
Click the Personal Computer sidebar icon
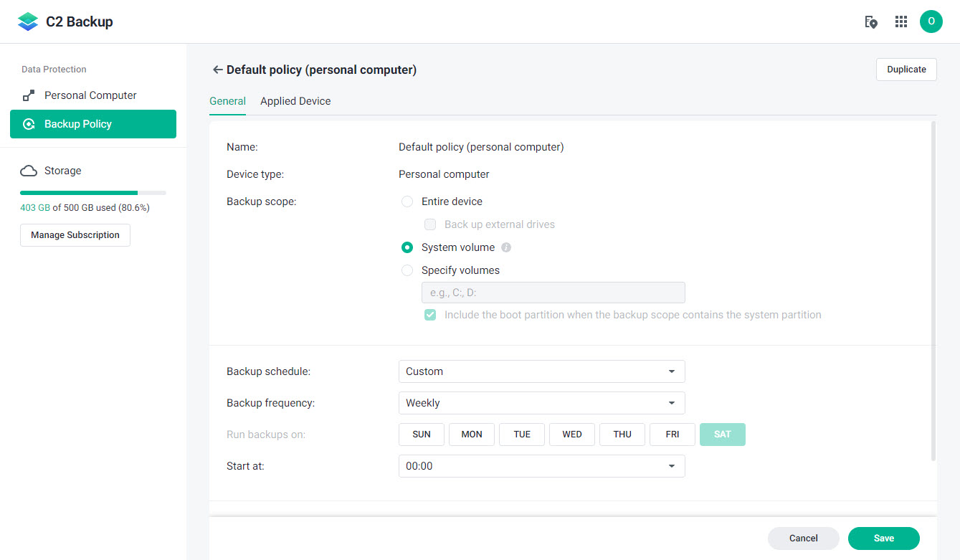[x=29, y=95]
